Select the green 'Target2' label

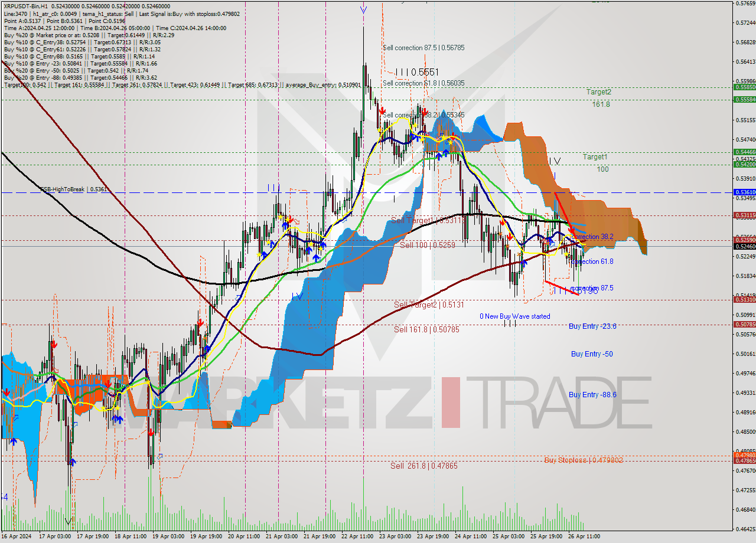[599, 92]
